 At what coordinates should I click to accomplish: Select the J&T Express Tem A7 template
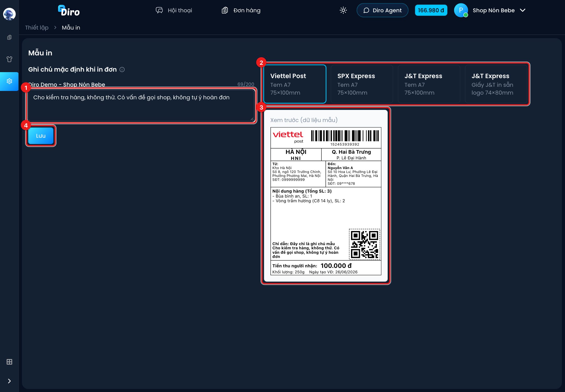click(x=429, y=84)
